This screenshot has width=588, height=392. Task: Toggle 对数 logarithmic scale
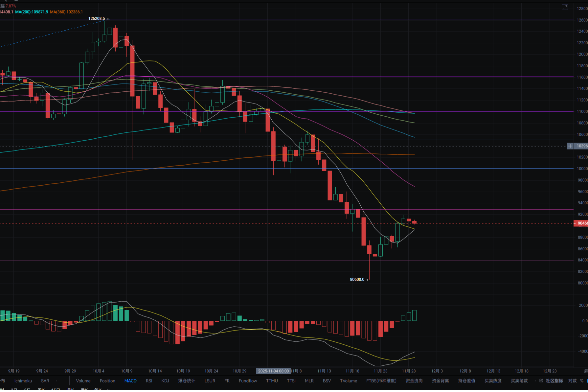[x=573, y=381]
